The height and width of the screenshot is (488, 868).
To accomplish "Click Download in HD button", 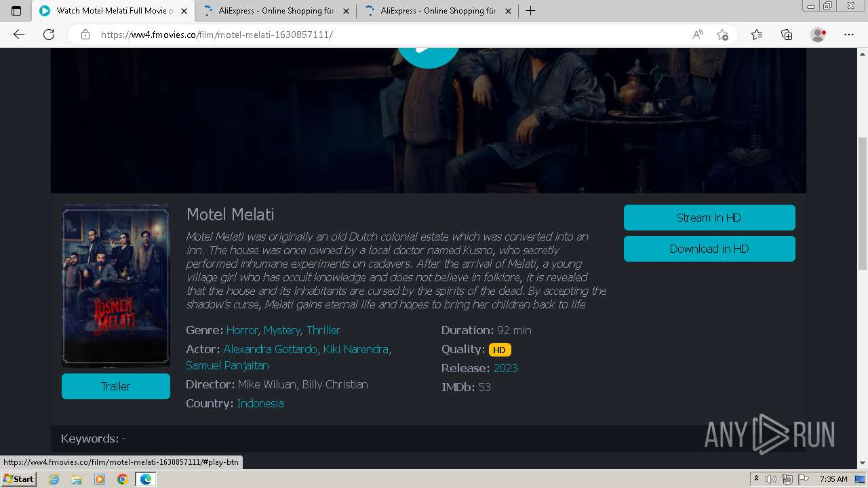I will pos(709,249).
